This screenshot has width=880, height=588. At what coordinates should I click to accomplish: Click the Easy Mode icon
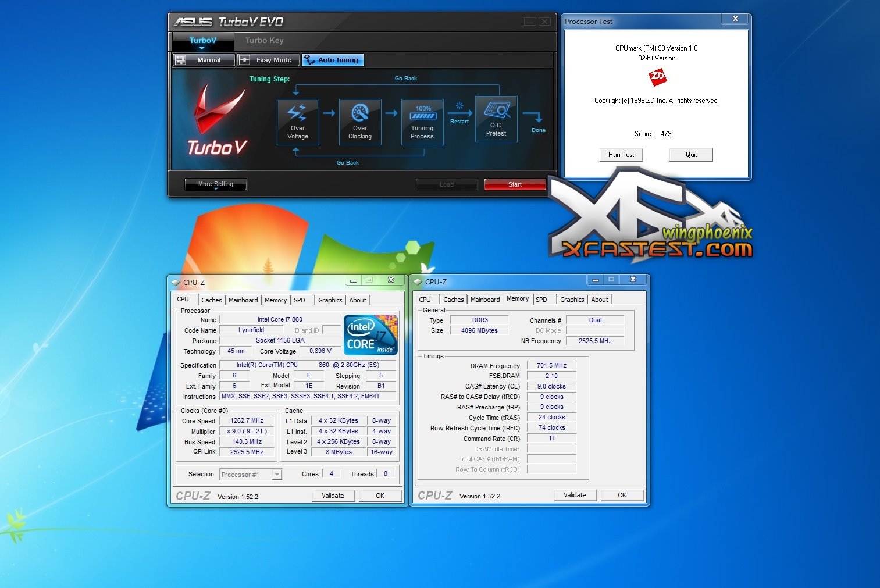(245, 60)
